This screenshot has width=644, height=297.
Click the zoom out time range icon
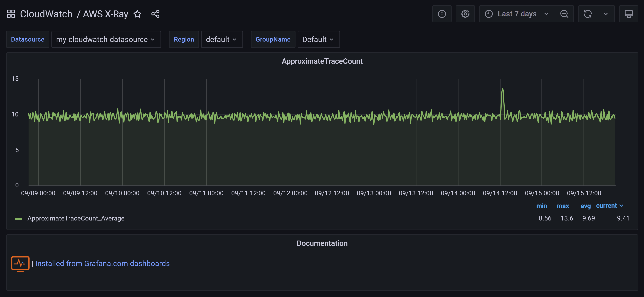point(564,14)
